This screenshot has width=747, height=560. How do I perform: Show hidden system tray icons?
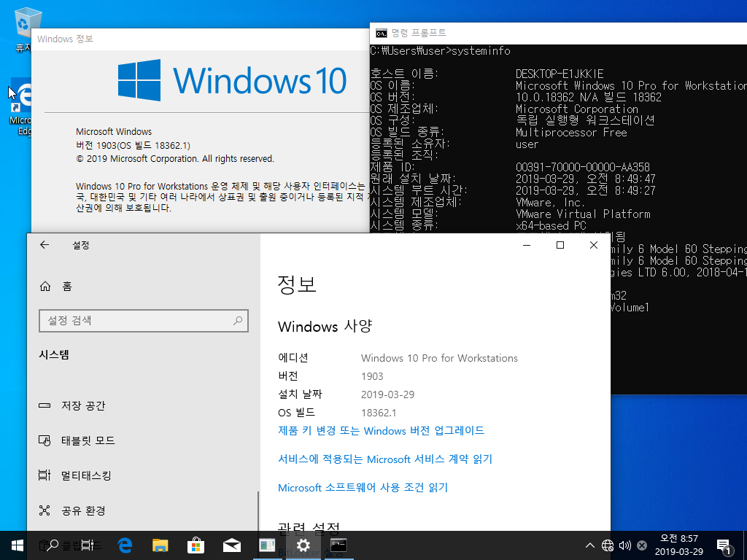point(589,545)
